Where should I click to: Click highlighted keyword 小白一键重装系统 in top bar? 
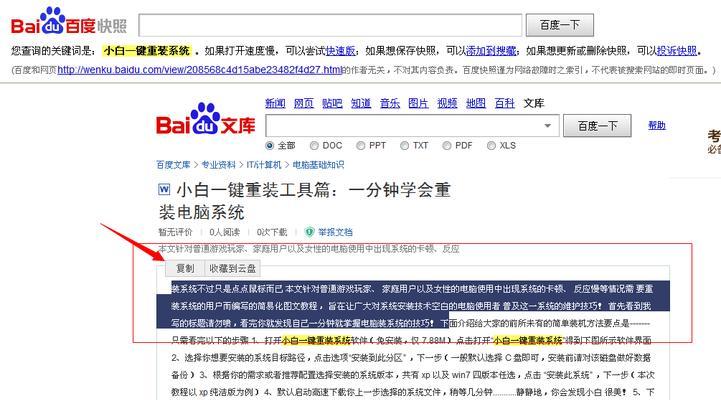pyautogui.click(x=147, y=51)
